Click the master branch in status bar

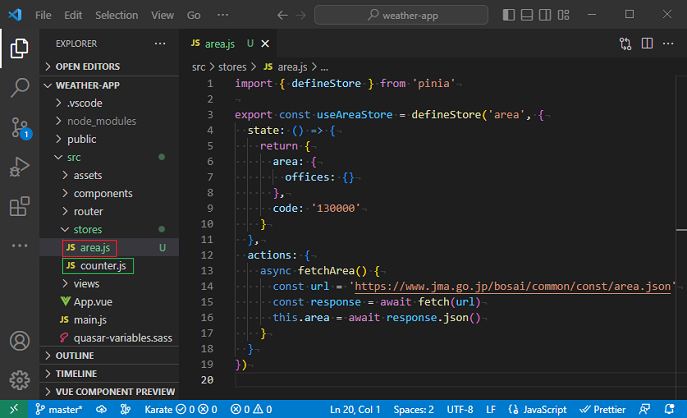pyautogui.click(x=59, y=409)
